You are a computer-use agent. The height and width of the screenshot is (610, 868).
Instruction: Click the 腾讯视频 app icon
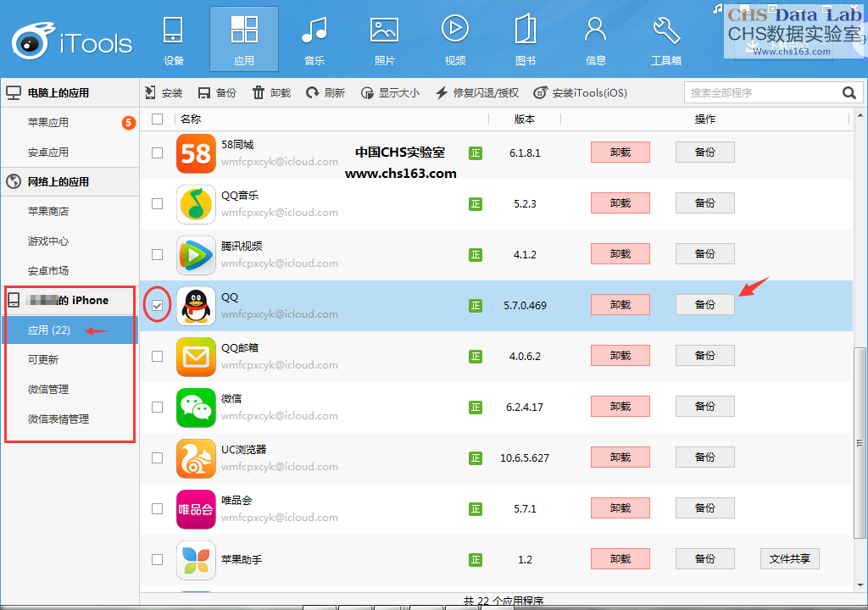(196, 255)
